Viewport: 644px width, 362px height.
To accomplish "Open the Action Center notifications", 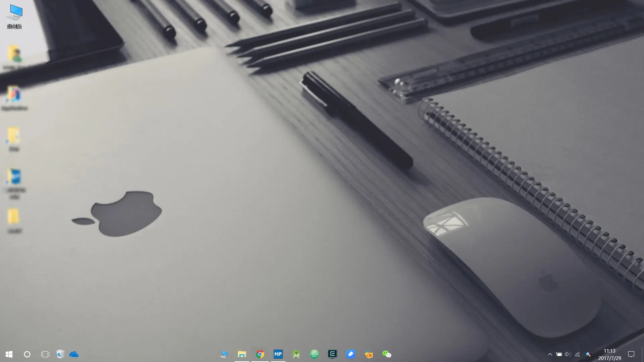I will coord(631,354).
